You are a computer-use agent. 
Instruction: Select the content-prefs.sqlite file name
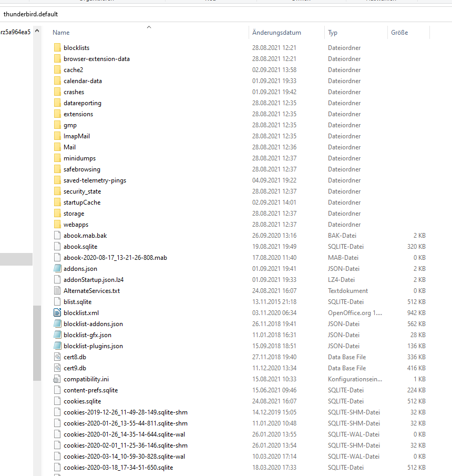pyautogui.click(x=91, y=390)
